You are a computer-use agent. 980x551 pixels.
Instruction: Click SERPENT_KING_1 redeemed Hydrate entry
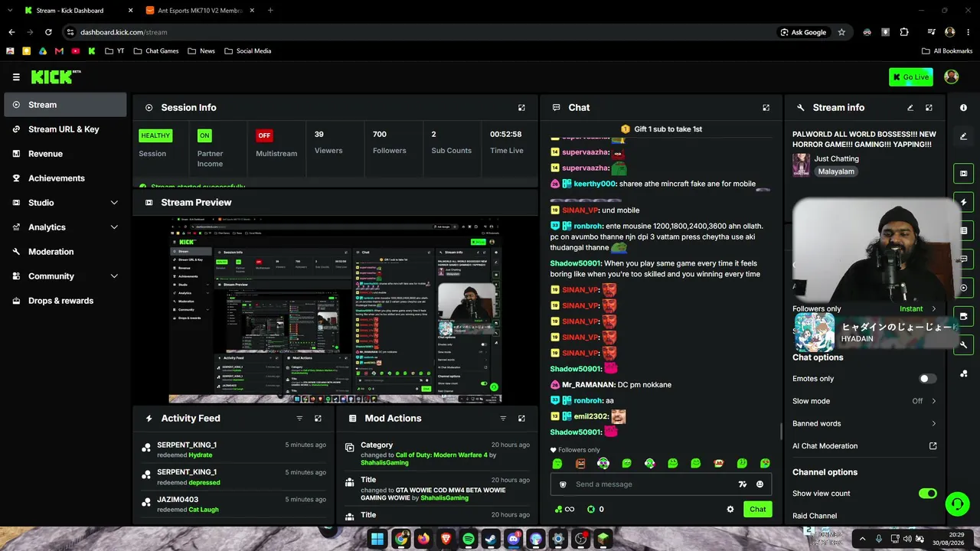click(x=234, y=450)
